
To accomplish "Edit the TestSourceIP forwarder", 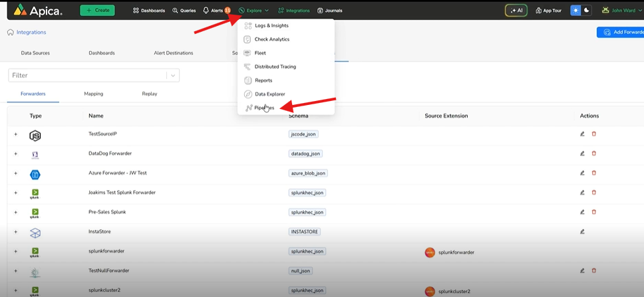I will pyautogui.click(x=582, y=134).
